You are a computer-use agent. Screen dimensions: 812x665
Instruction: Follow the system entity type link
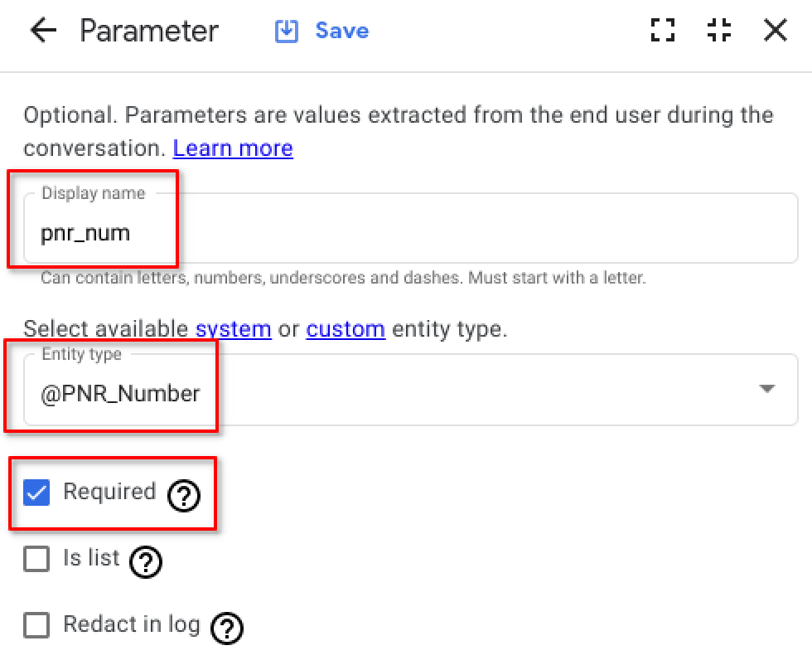coord(234,330)
